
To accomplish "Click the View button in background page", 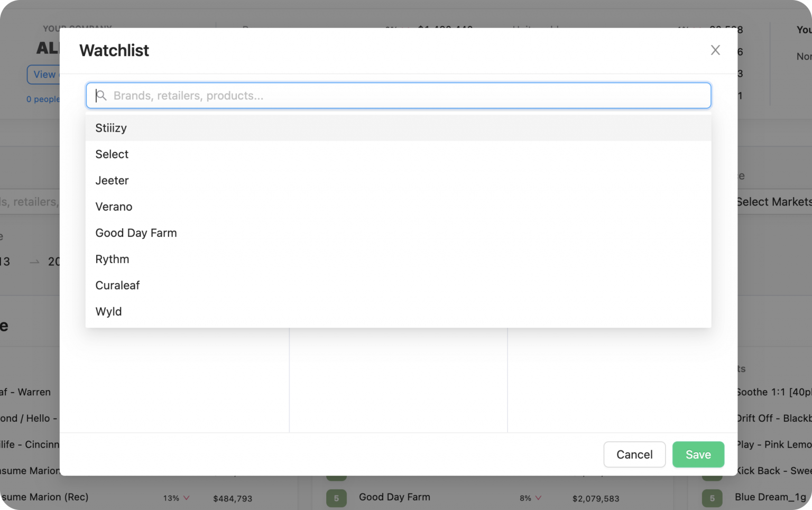I will click(43, 75).
